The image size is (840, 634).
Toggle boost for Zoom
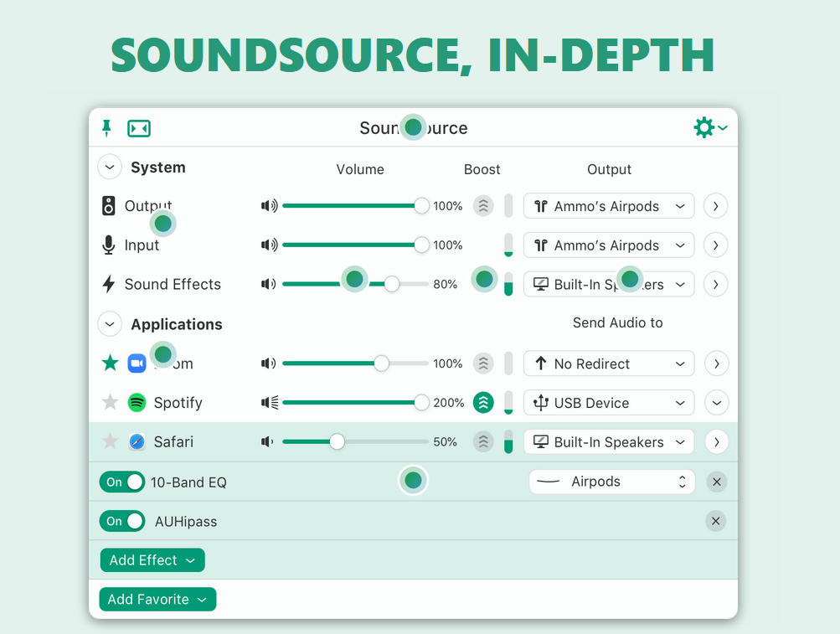pyautogui.click(x=483, y=363)
